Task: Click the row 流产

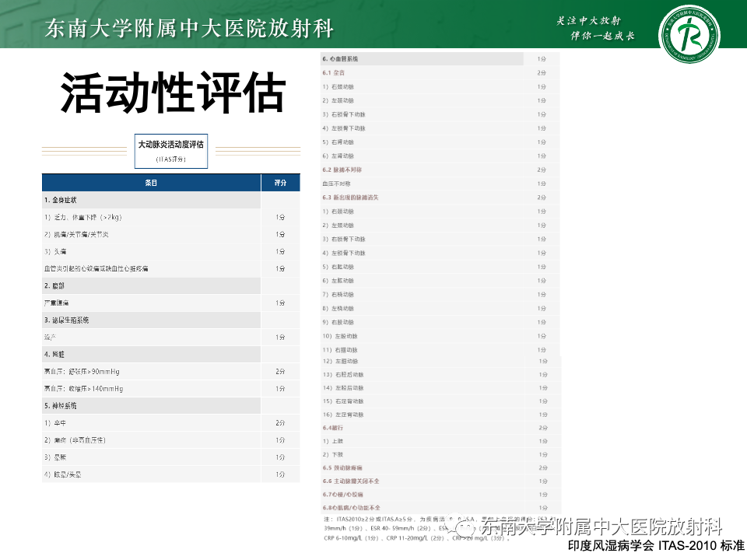Action: [171, 337]
